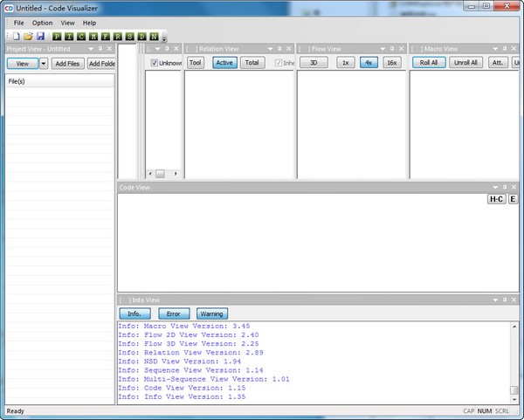Toggle the Inhe checkbox in Relation View
Viewport: 524px width, 420px height.
[x=279, y=63]
